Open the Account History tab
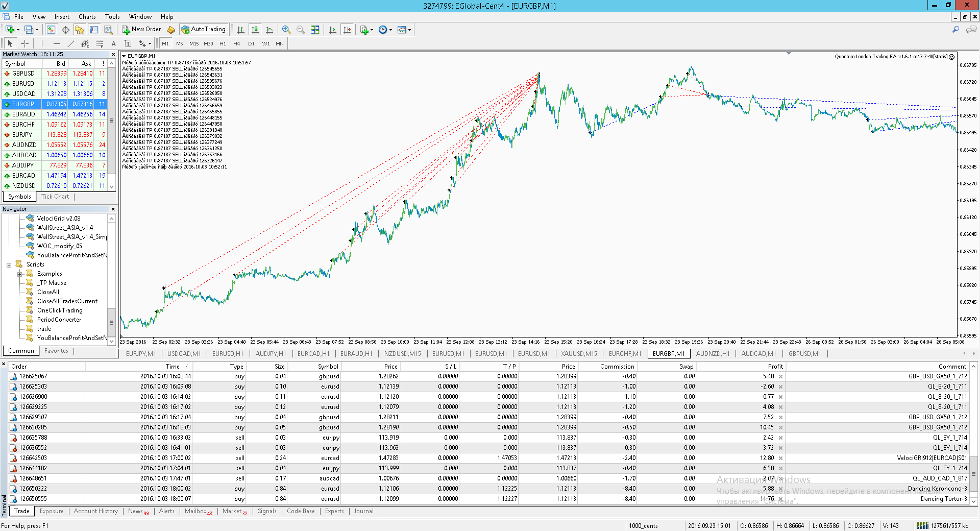 coord(95,511)
